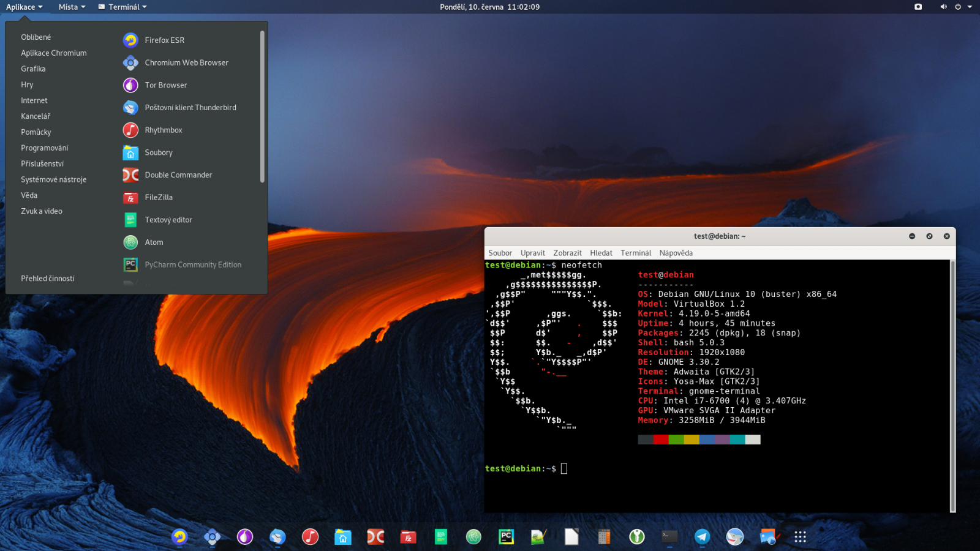This screenshot has width=980, height=551.
Task: Click the Rhythmbox music icon in the dock
Action: click(310, 537)
